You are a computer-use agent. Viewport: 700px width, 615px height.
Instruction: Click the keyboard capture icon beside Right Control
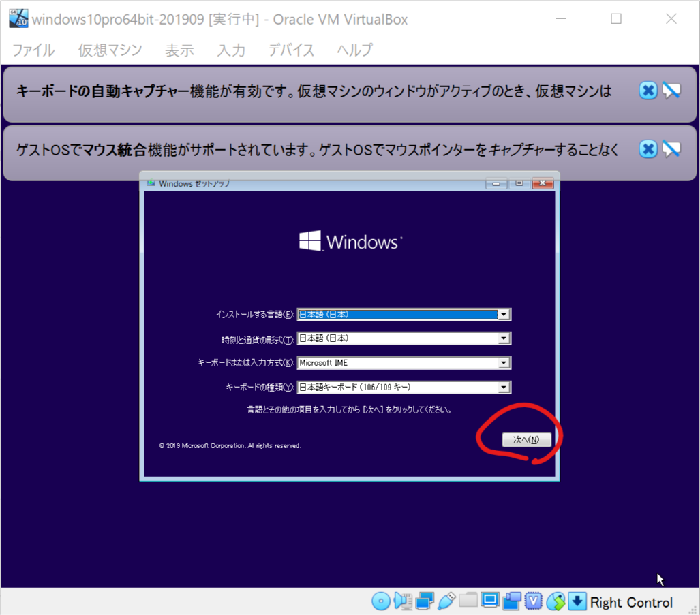(x=577, y=601)
